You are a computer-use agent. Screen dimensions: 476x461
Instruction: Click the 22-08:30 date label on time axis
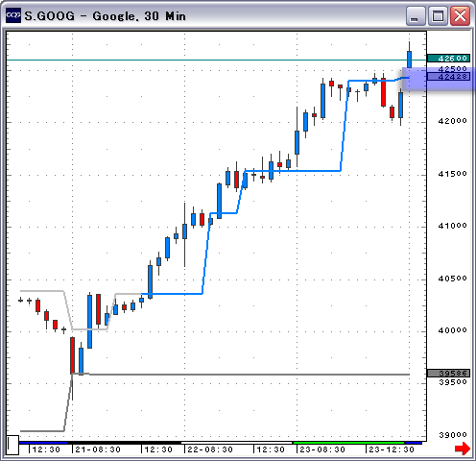[210, 449]
